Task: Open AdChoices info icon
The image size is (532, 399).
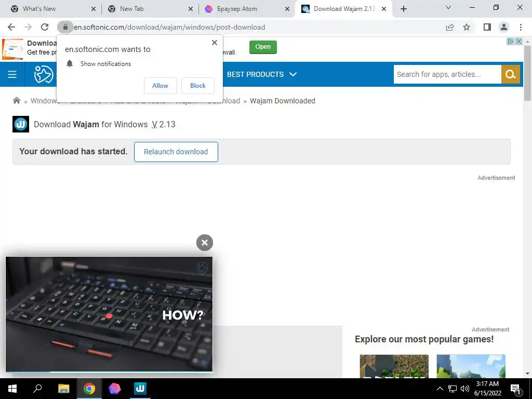Action: [x=511, y=42]
